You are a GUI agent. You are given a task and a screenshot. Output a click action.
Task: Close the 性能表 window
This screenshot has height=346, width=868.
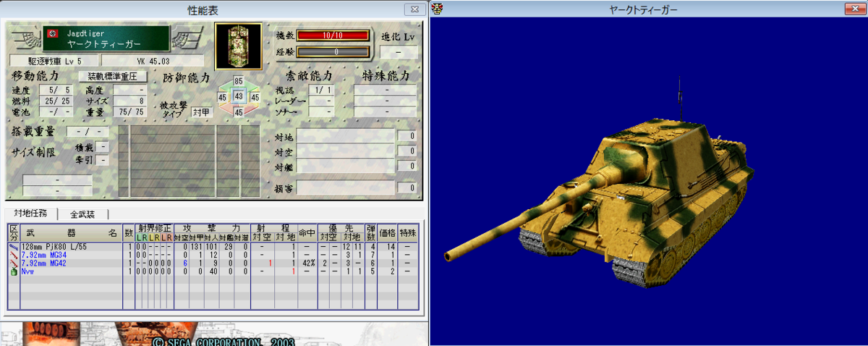413,9
